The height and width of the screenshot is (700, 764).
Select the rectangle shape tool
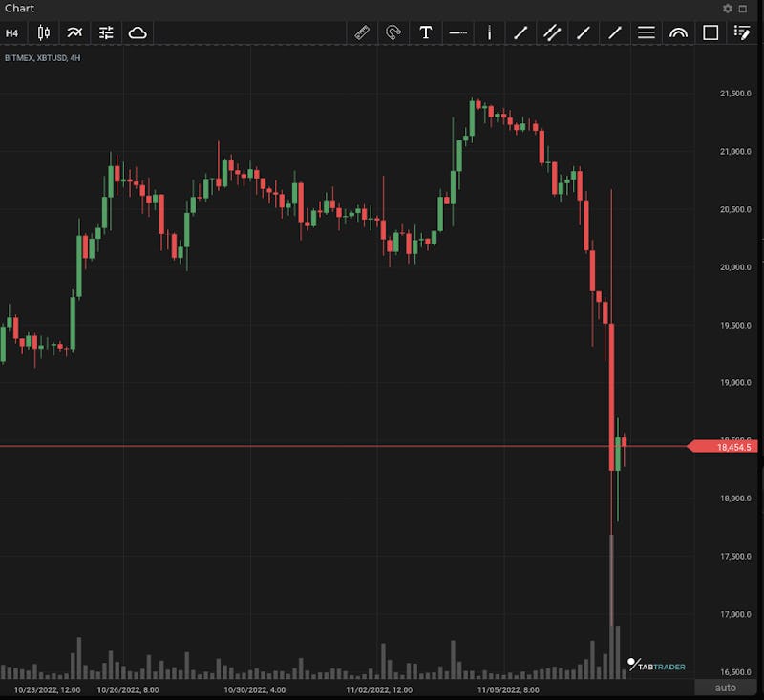point(711,32)
